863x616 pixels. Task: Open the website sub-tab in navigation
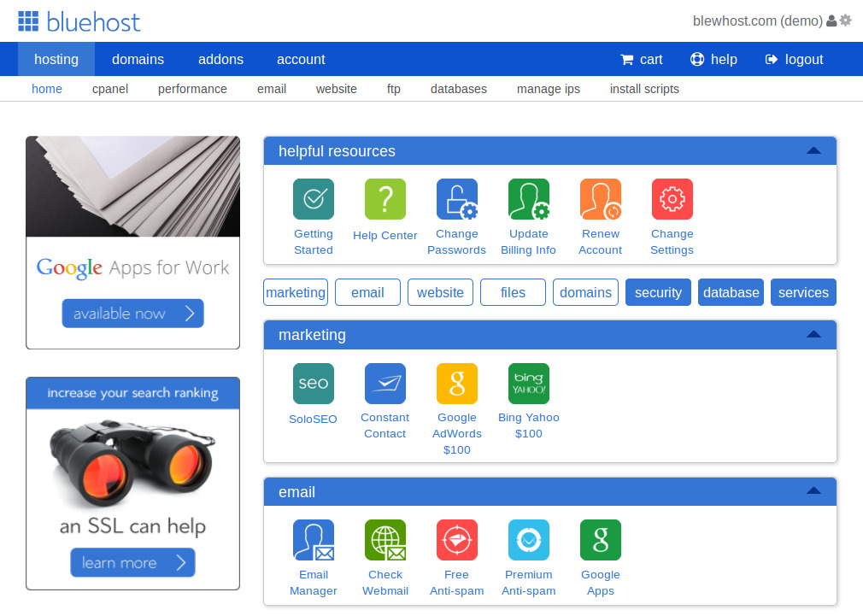pos(337,89)
